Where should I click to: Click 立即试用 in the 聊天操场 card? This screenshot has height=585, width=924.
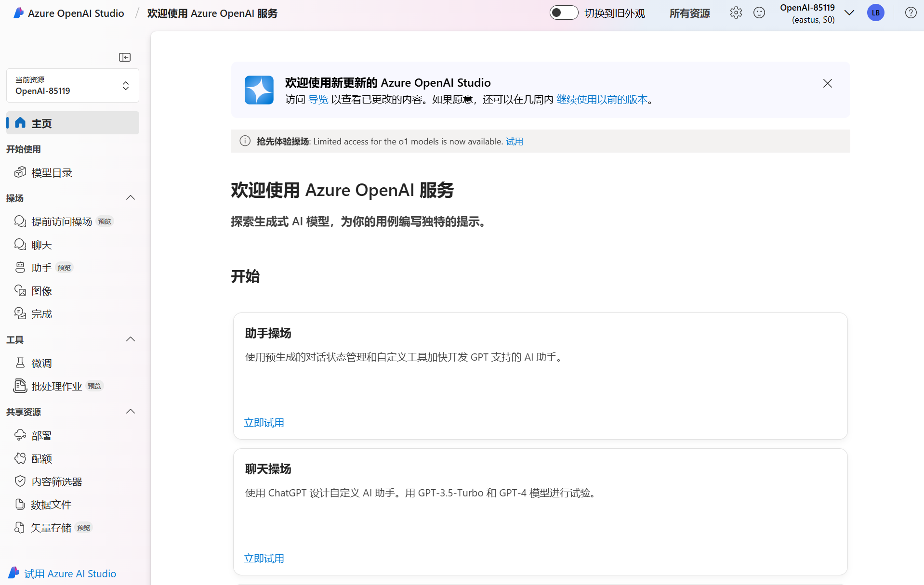click(x=264, y=559)
